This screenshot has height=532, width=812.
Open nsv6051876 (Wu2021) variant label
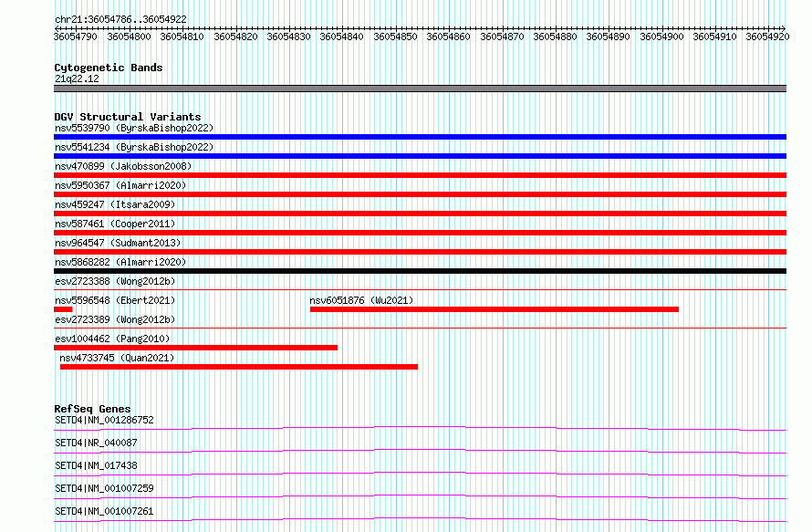(x=361, y=300)
